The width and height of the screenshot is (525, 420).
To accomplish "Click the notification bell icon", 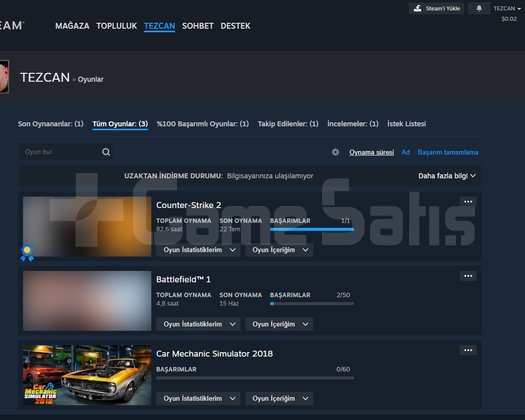I will coord(479,8).
